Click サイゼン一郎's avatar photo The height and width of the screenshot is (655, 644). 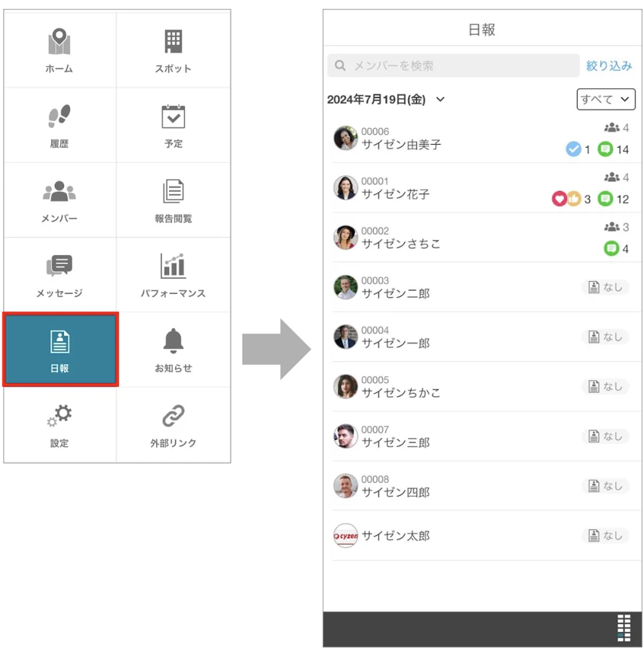point(346,337)
